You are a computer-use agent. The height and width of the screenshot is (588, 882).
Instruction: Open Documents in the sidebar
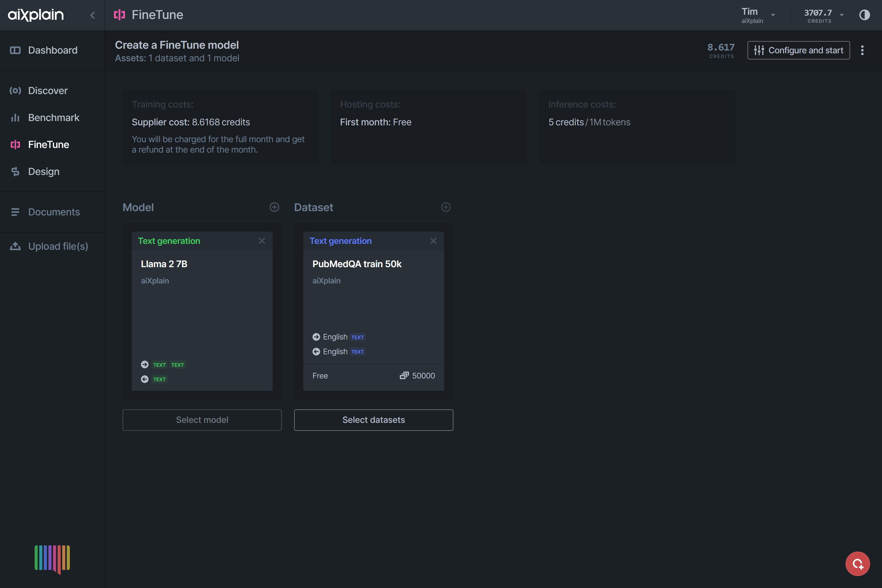point(52,212)
